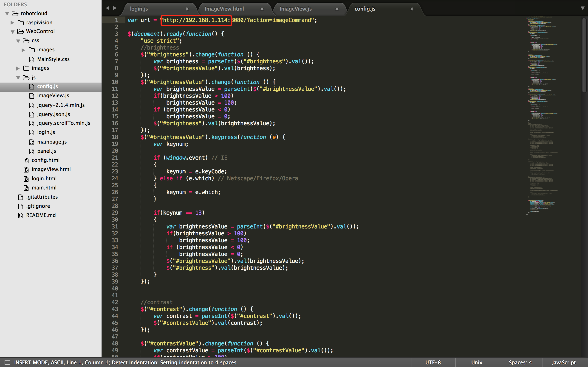Close the config.js tab
Image resolution: width=588 pixels, height=367 pixels.
[412, 9]
